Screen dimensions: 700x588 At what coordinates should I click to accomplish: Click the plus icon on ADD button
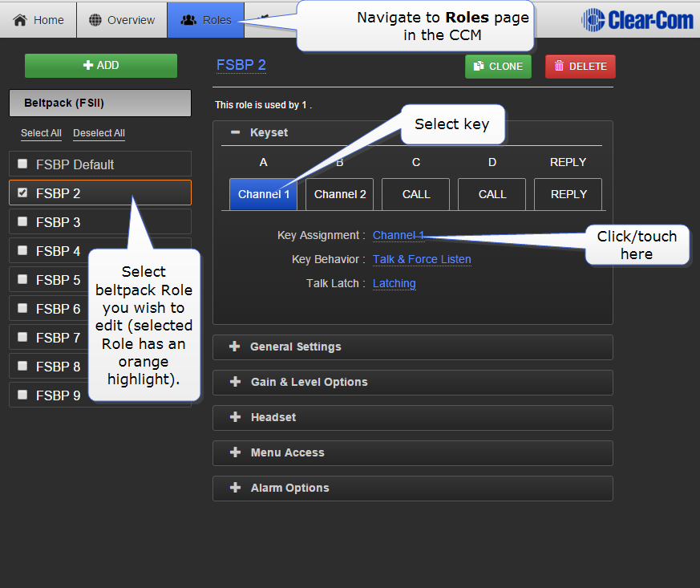[88, 66]
